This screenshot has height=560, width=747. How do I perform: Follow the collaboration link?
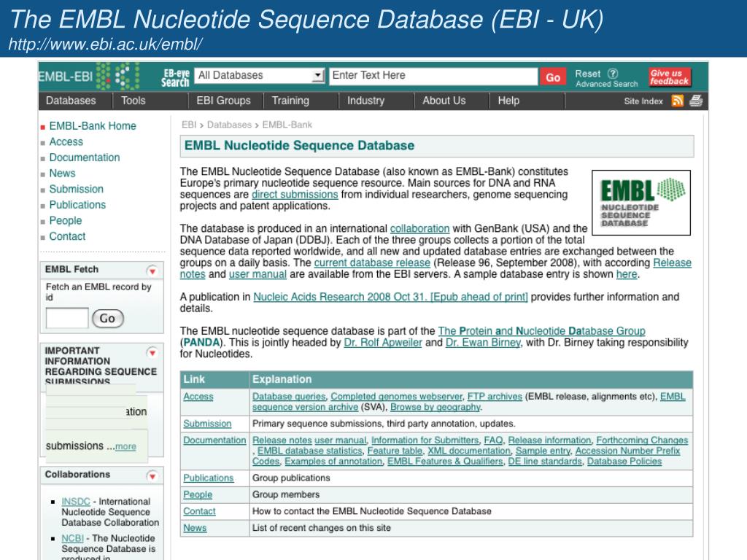click(x=419, y=228)
